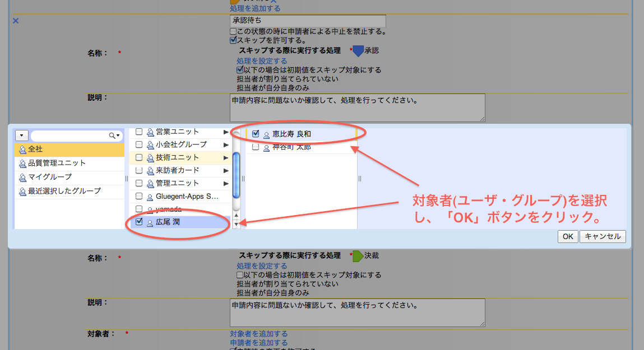Click the blue X delete icon
Image resolution: width=644 pixels, height=350 pixels.
pos(16,21)
